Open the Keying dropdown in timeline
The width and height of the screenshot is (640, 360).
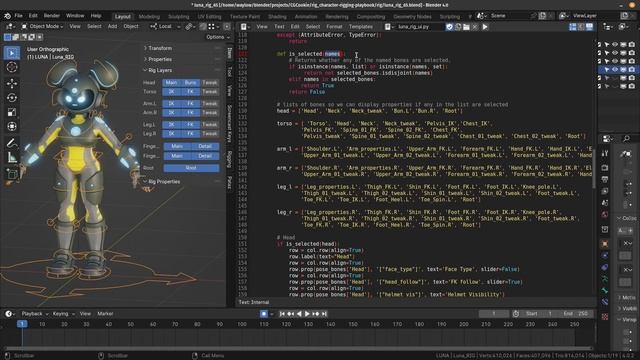coord(64,314)
